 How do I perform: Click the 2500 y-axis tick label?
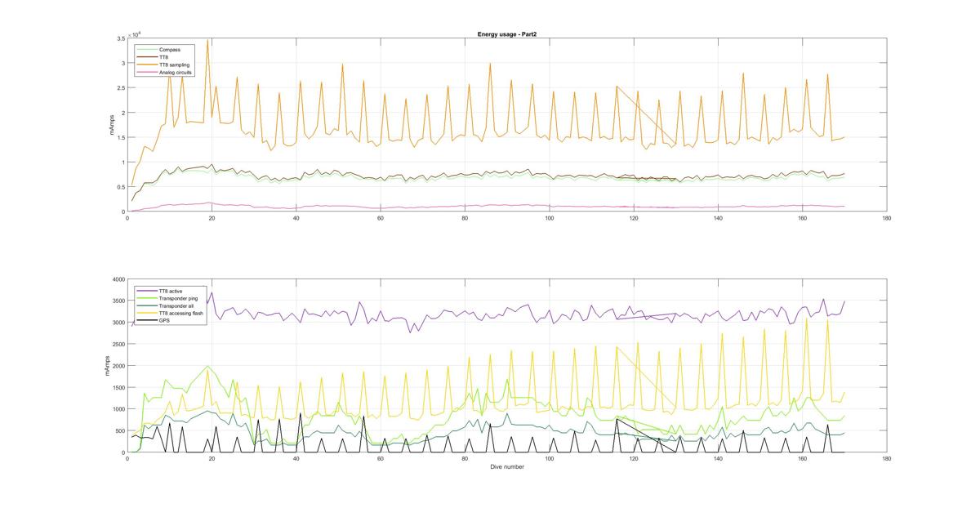(118, 344)
